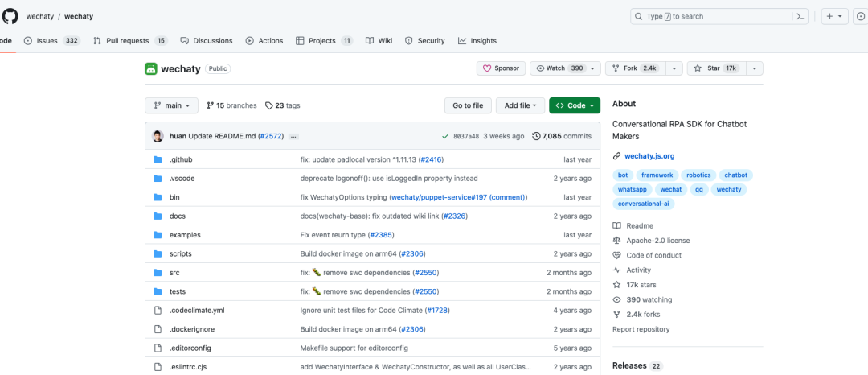Open the .editorconfig file

coord(190,348)
